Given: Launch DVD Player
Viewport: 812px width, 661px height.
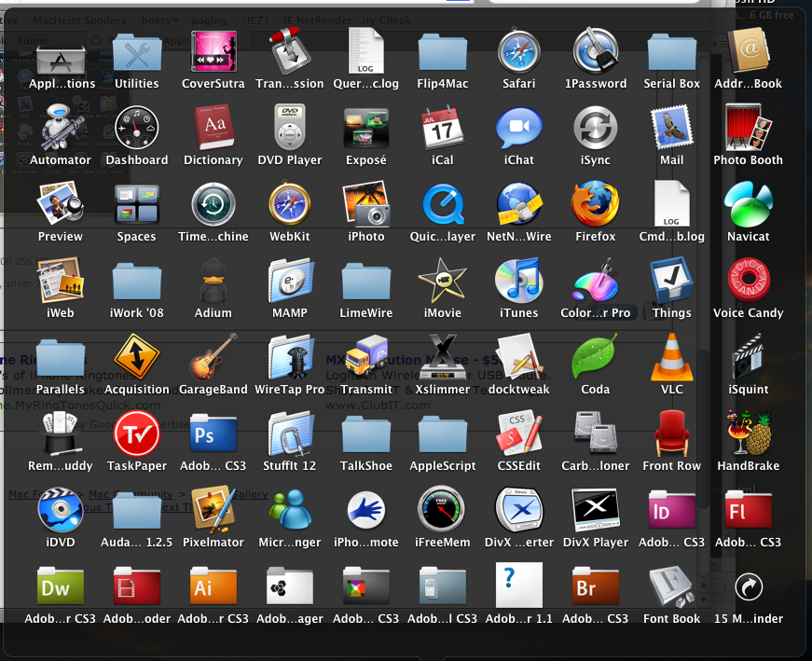Looking at the screenshot, I should (x=290, y=128).
